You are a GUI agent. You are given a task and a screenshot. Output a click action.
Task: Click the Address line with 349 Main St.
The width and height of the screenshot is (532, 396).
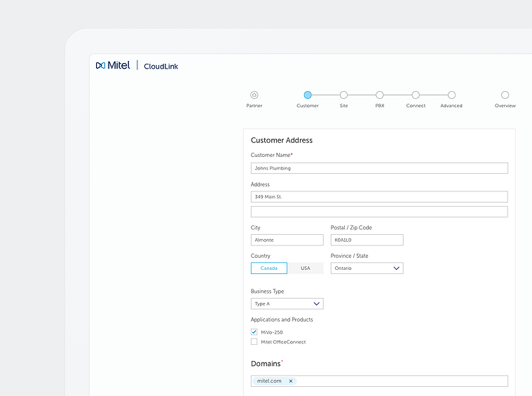[x=379, y=197]
